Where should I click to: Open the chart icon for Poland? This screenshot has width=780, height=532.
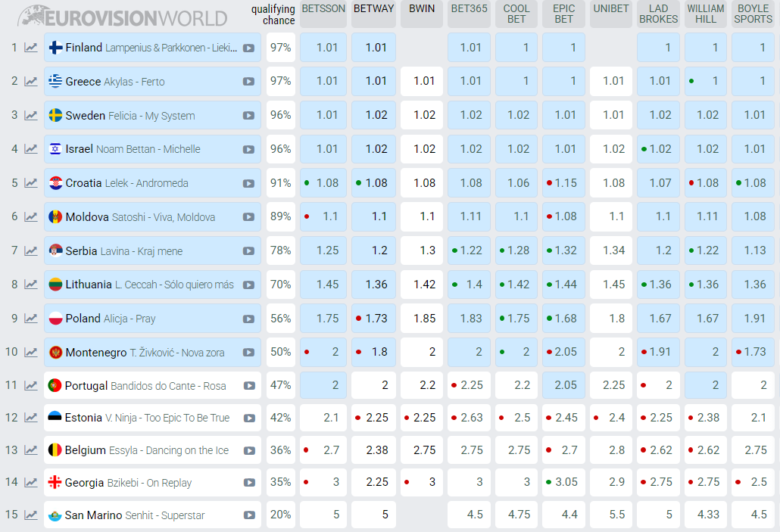coord(31,318)
